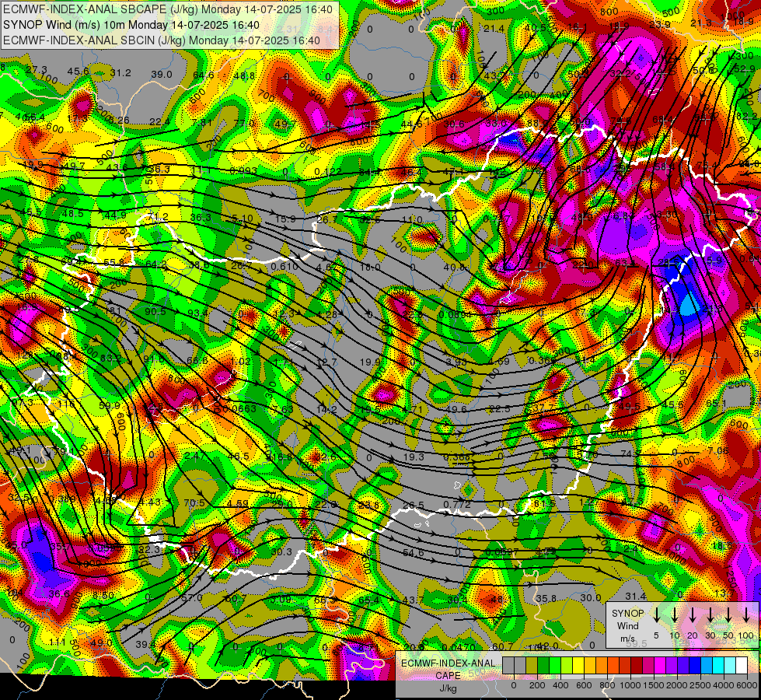Click the SYNOP wind arrow labeled 5
Screen dimensions: 761x700
click(x=656, y=614)
